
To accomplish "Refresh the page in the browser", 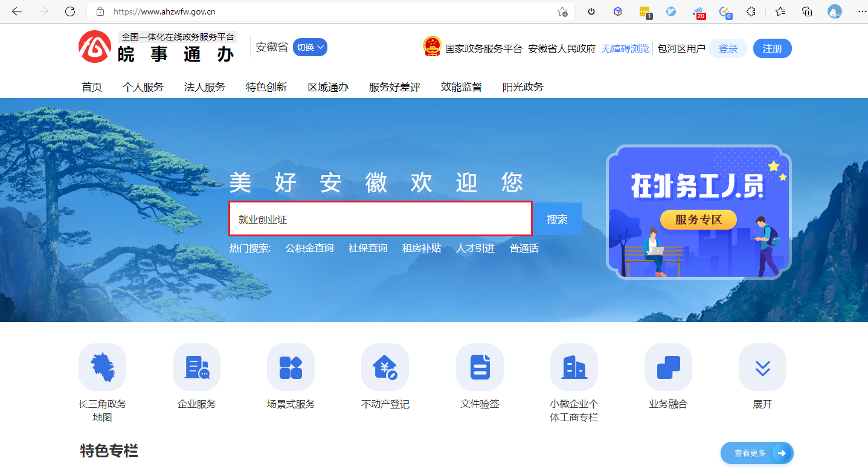I will click(x=70, y=11).
